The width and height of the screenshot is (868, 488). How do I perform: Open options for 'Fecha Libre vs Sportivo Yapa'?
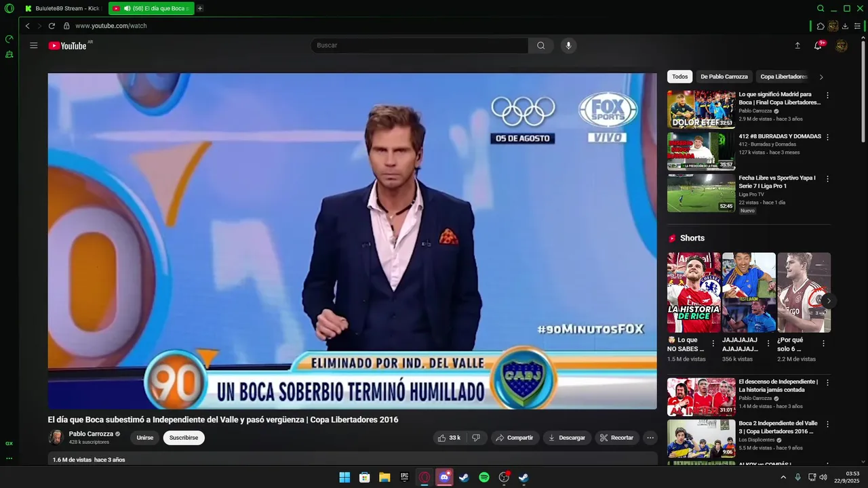(x=827, y=180)
